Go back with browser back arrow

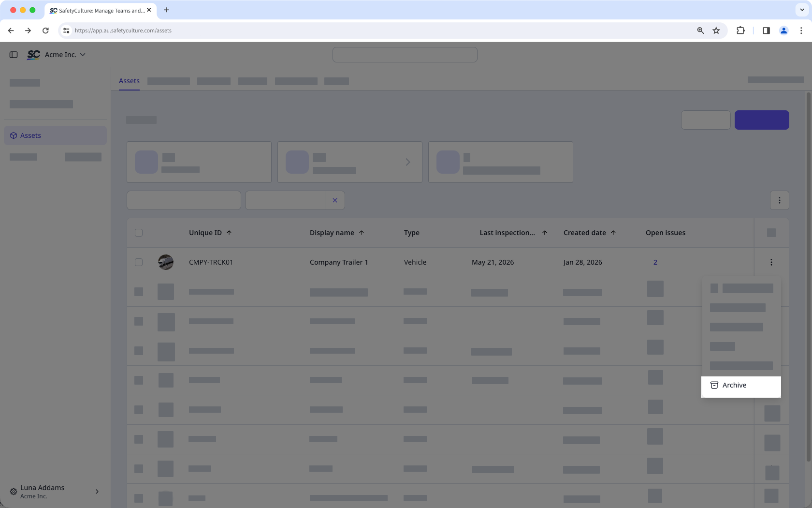[11, 30]
